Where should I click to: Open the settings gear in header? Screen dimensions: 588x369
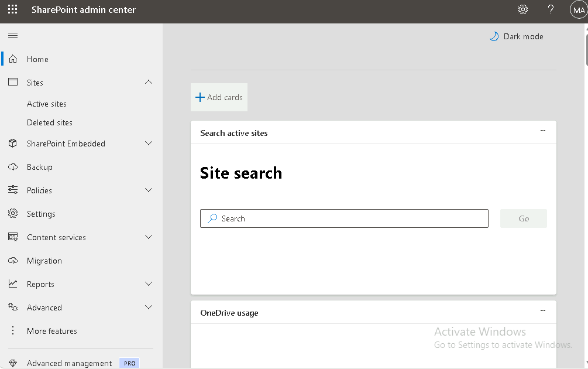[522, 9]
